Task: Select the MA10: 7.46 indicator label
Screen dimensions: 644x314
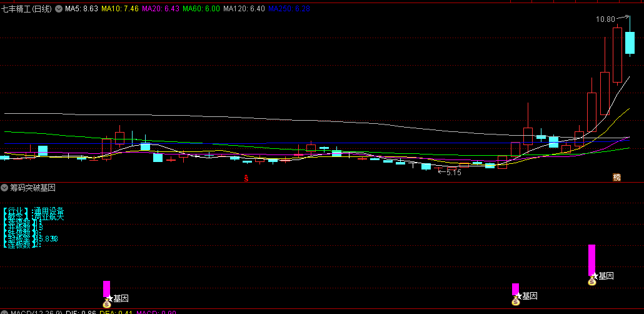Action: pos(120,9)
